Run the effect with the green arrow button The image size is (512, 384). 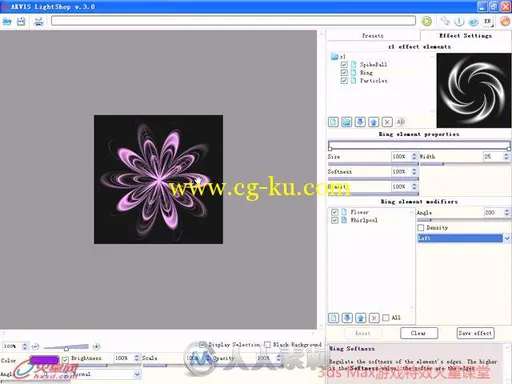426,21
